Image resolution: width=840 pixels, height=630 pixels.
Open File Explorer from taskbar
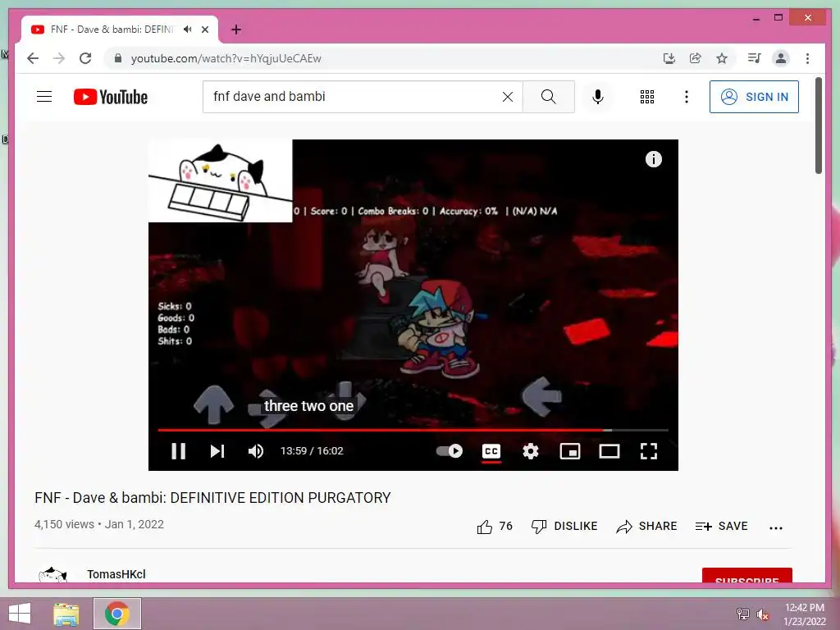[x=66, y=614]
